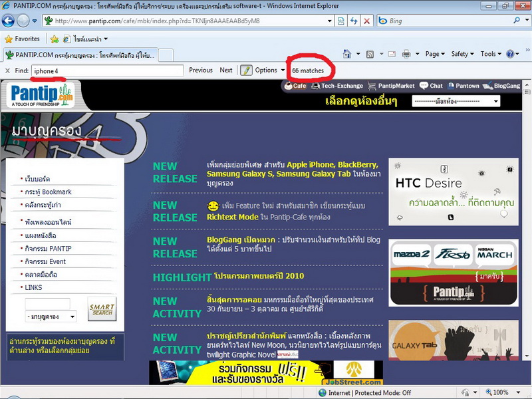Click the browser Back arrow button
Image resolution: width=532 pixels, height=399 pixels.
8,21
